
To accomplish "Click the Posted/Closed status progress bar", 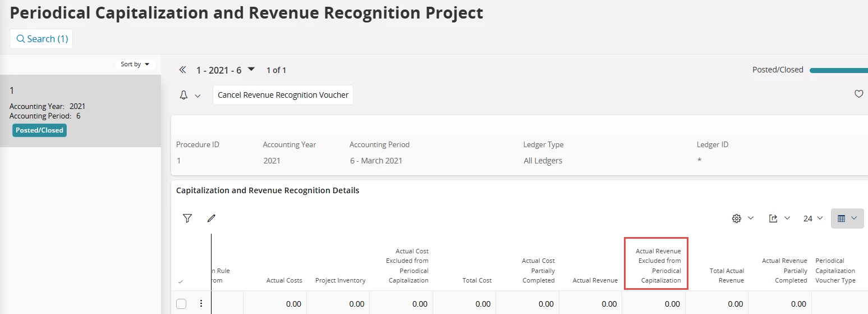I will pyautogui.click(x=838, y=70).
